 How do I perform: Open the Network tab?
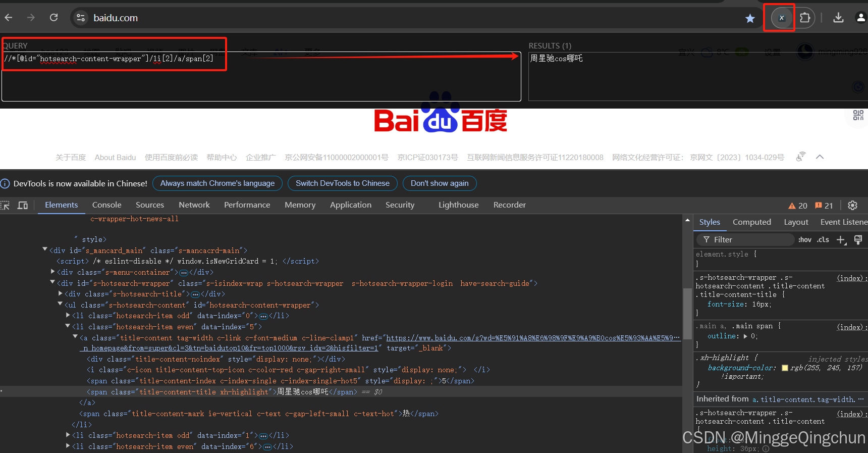tap(194, 205)
